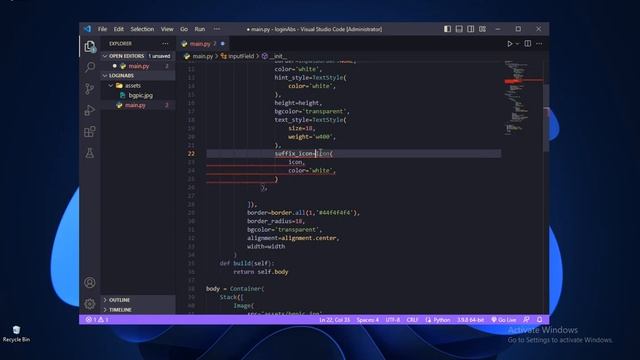Open the Edit menu
Image resolution: width=640 pixels, height=360 pixels.
coord(119,29)
